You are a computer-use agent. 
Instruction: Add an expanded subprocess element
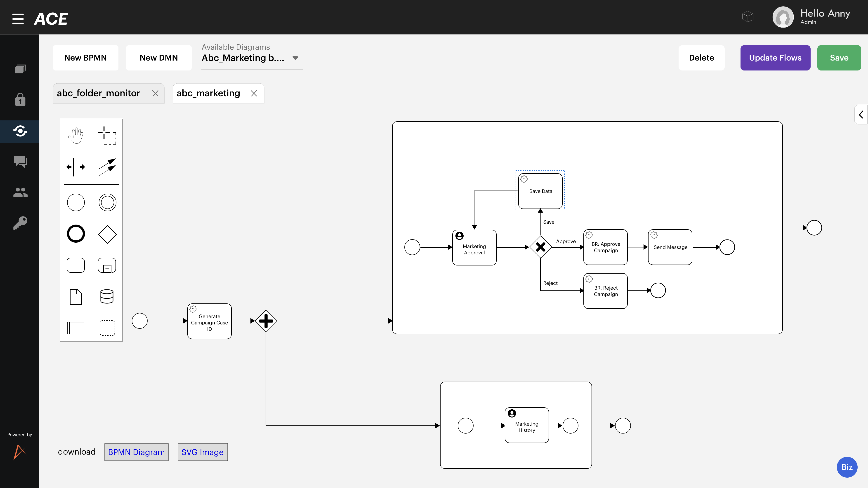(107, 265)
